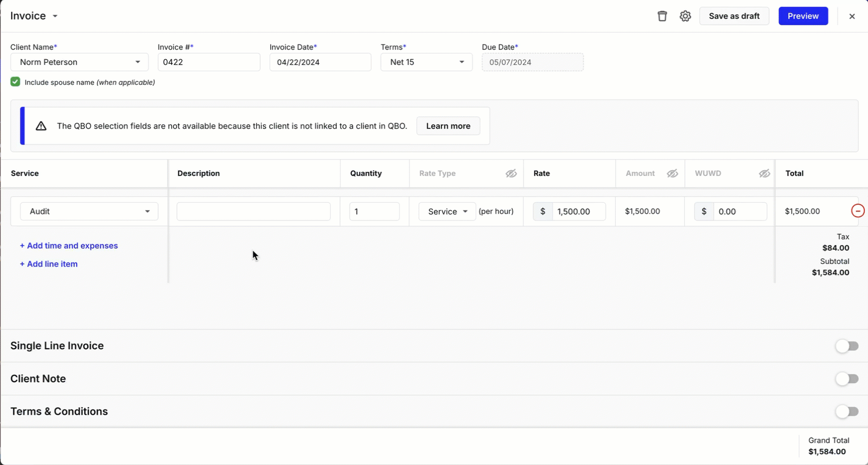Open the Client Name dropdown
The width and height of the screenshot is (868, 465).
tap(80, 62)
